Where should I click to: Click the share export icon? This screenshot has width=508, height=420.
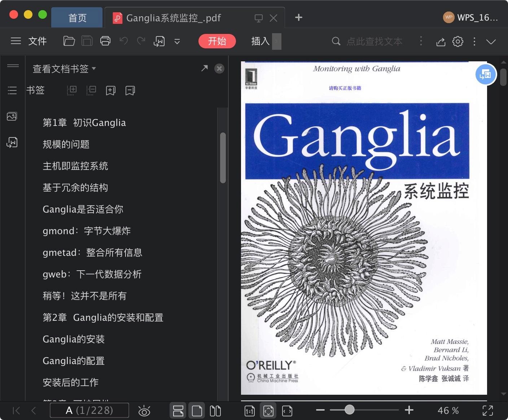pos(441,41)
